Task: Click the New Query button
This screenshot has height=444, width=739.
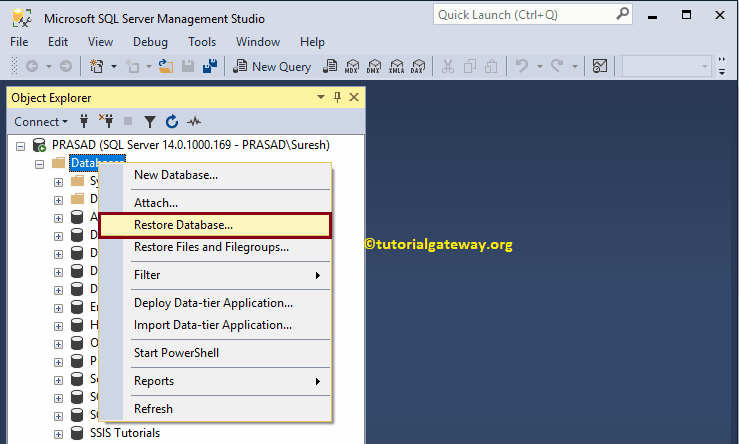Action: pos(272,66)
